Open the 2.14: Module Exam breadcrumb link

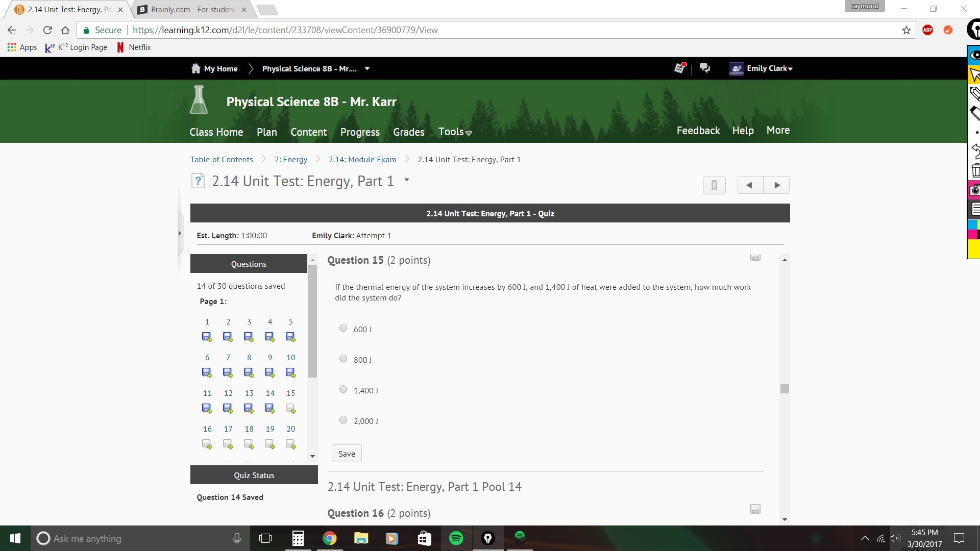pyautogui.click(x=362, y=160)
